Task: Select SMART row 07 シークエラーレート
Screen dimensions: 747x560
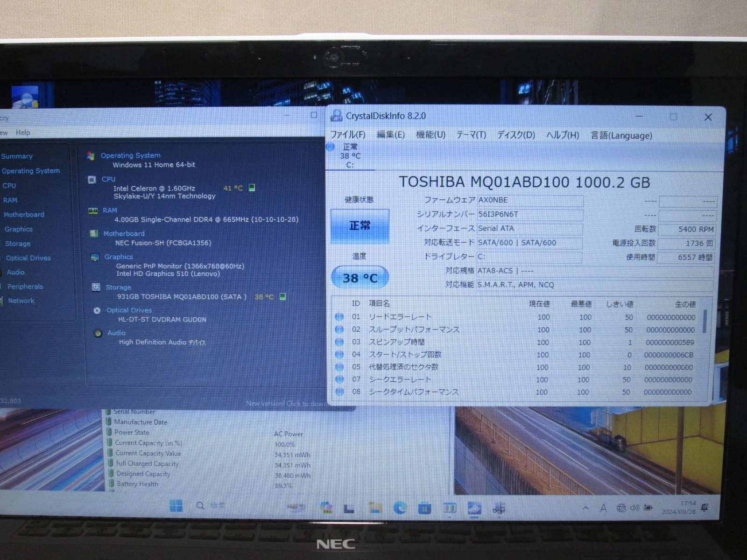Action: (517, 380)
